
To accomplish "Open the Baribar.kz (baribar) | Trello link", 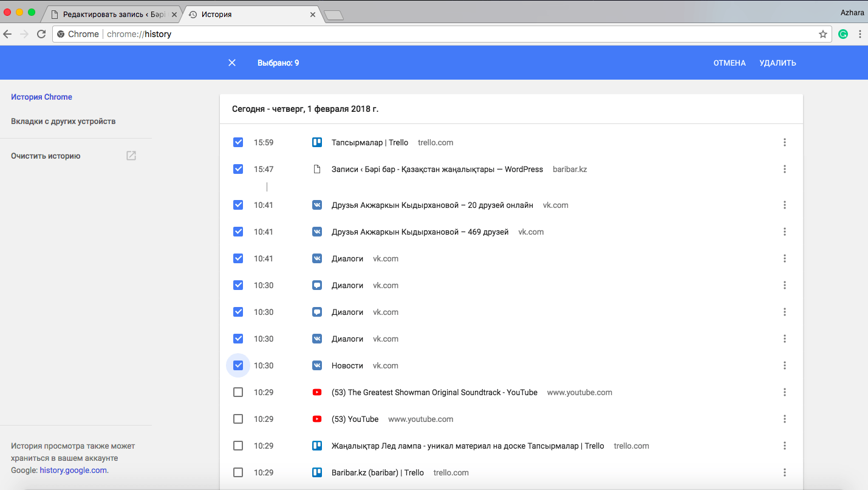I will (378, 472).
